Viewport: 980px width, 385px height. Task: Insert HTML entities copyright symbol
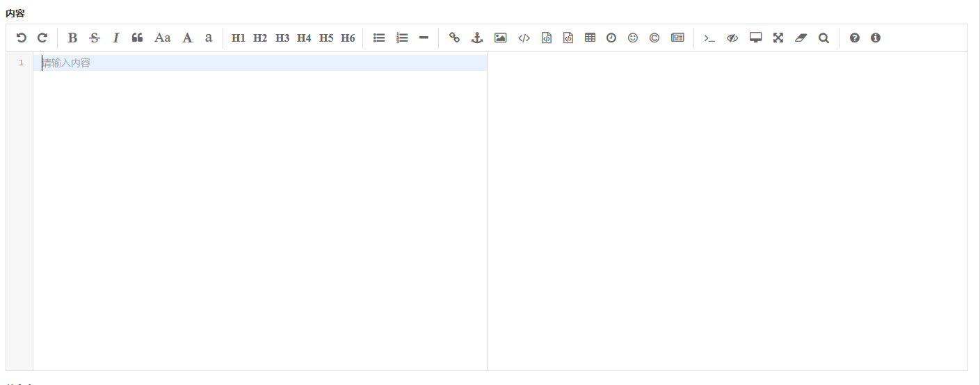click(654, 38)
